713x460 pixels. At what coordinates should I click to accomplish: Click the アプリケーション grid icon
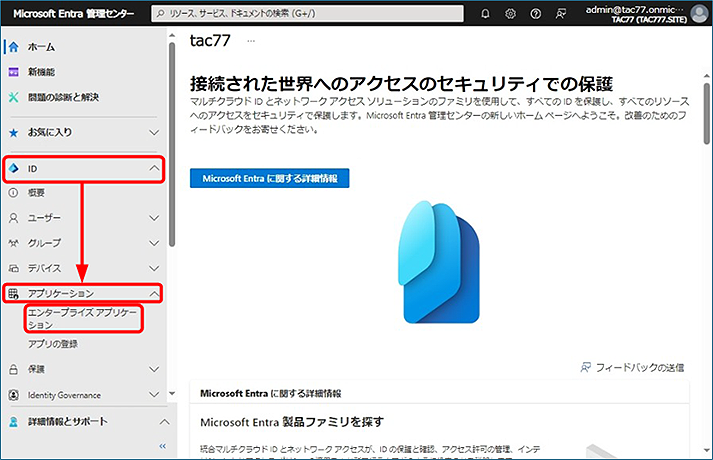coord(14,294)
